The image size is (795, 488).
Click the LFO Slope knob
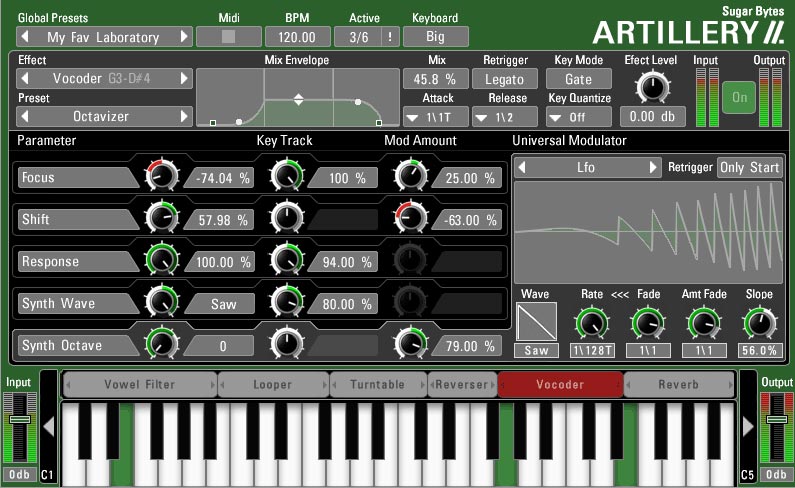pos(759,322)
